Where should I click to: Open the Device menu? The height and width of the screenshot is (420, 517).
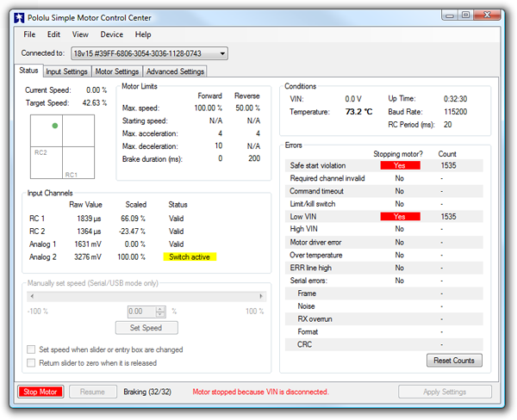pos(111,34)
